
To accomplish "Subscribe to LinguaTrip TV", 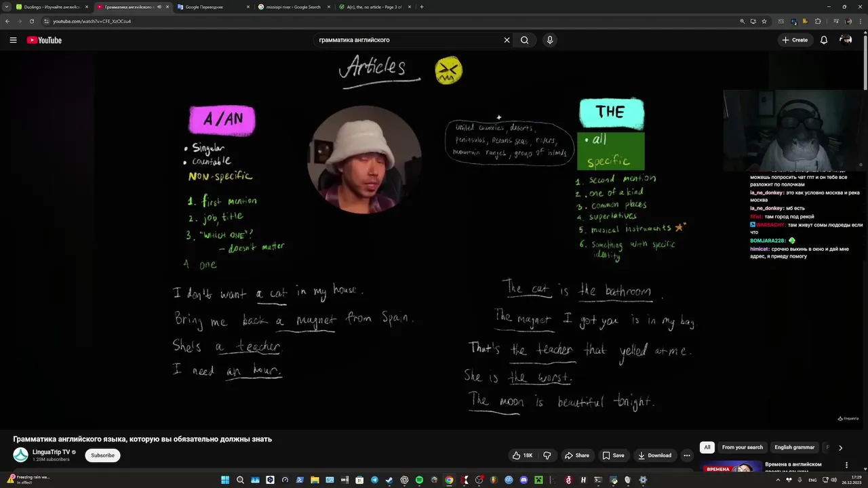I will tap(103, 455).
